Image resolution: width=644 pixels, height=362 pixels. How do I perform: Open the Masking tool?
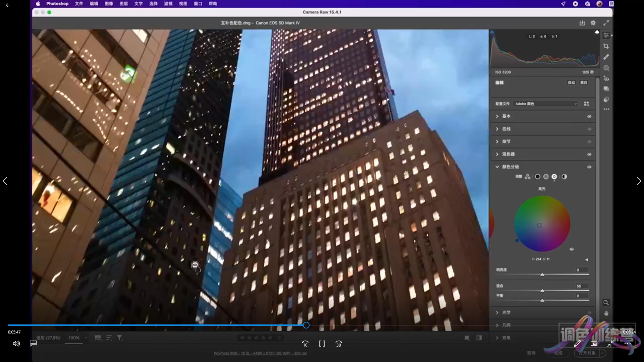606,68
